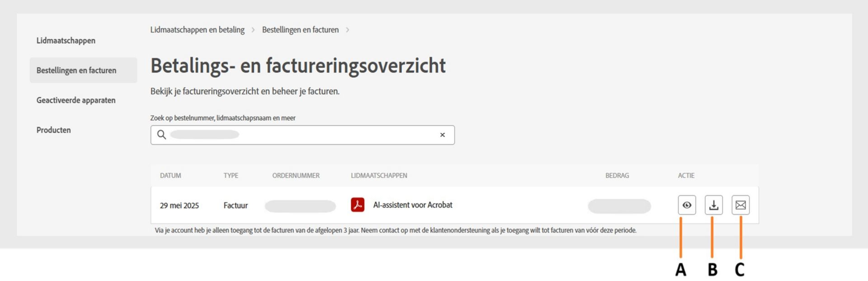Click the blurred amount cell
This screenshot has width=868, height=281.
click(619, 206)
